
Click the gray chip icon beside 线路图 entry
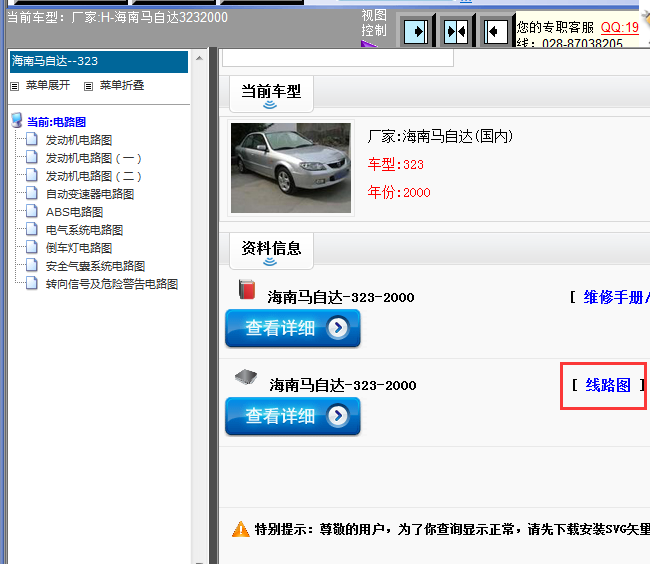[x=246, y=377]
